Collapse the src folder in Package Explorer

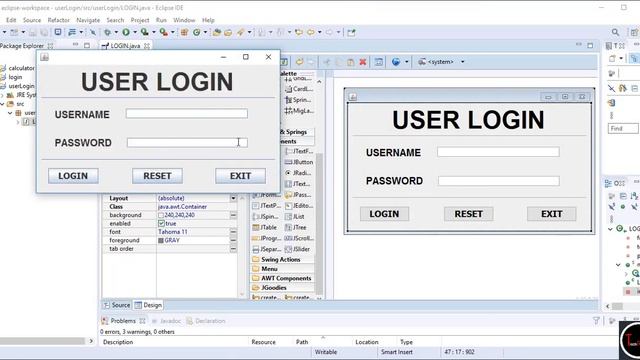(3, 104)
